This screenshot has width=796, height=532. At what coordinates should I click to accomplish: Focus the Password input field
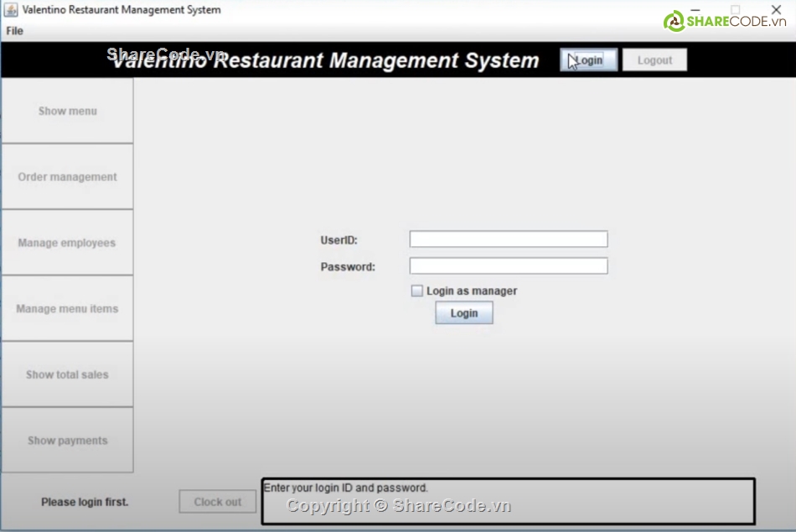[508, 266]
